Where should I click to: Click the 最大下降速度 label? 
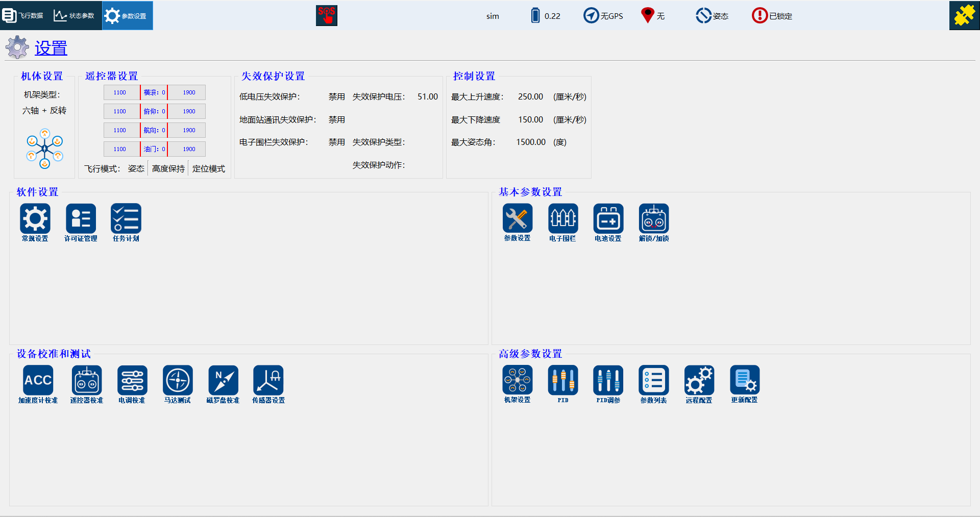(x=476, y=119)
